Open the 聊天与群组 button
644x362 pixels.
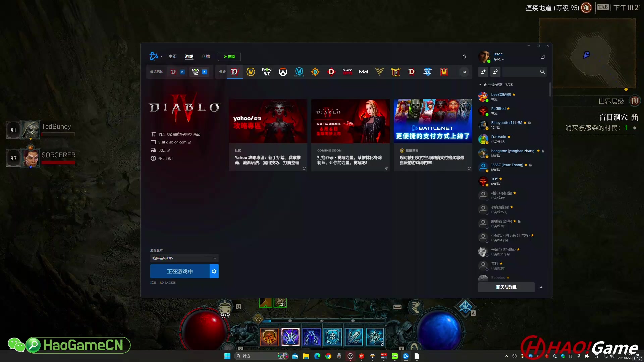pos(506,287)
